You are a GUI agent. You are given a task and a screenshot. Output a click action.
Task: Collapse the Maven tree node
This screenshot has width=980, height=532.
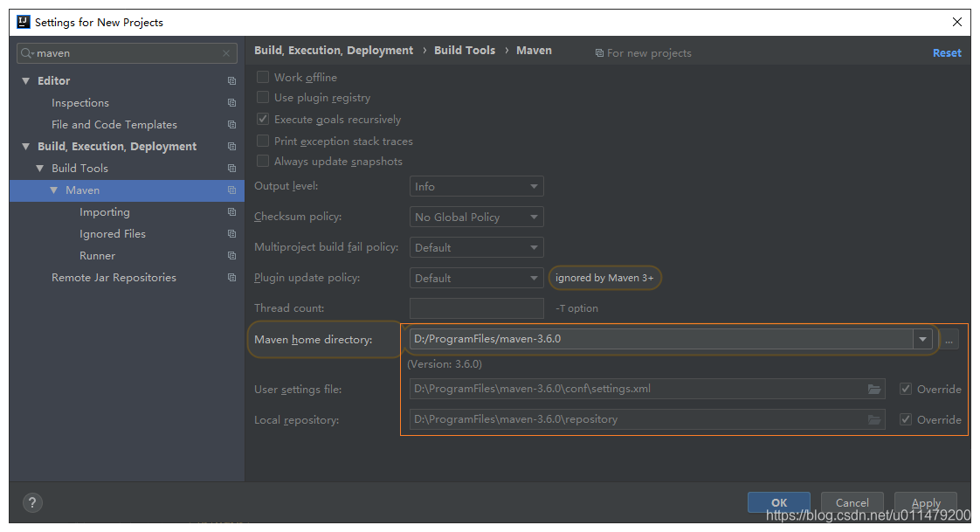(x=54, y=190)
